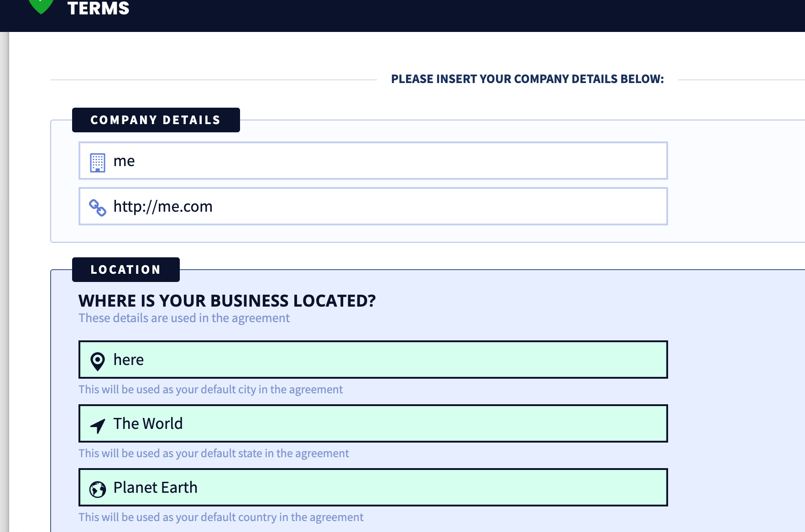Click the 'These details are used in the agreement' text
The width and height of the screenshot is (805, 532).
[x=184, y=318]
